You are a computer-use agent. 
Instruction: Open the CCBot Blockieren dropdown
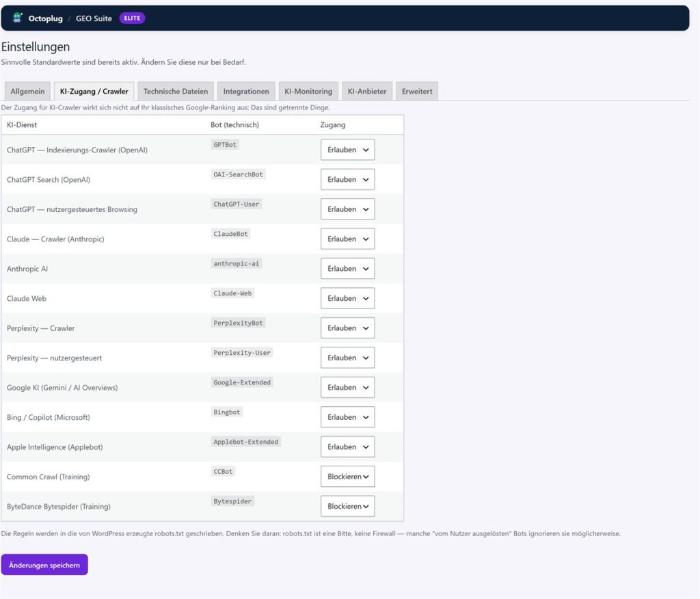(348, 477)
